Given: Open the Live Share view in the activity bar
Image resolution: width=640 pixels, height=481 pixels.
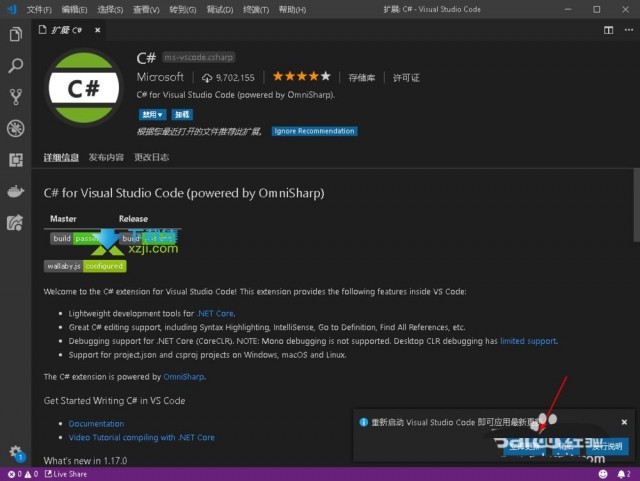Looking at the screenshot, I should 16,223.
